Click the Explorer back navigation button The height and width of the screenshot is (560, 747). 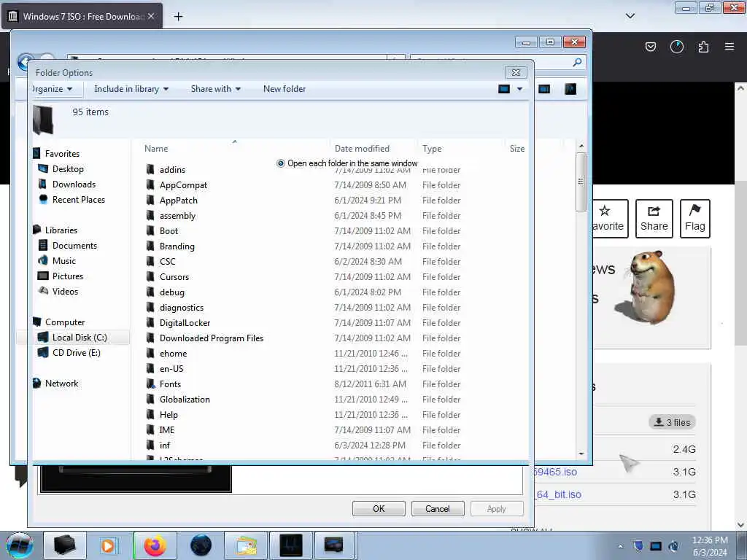[25, 63]
